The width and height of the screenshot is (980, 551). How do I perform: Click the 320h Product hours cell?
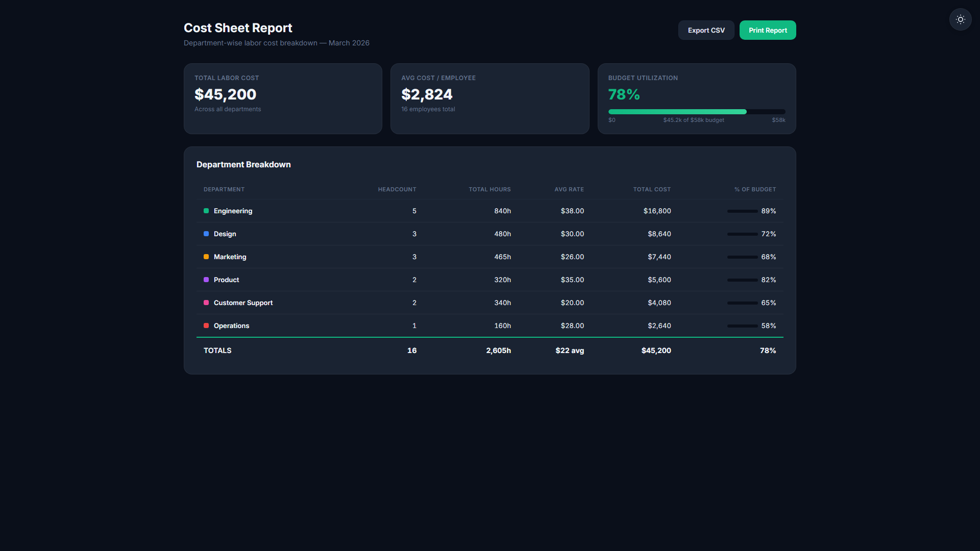[x=502, y=280]
